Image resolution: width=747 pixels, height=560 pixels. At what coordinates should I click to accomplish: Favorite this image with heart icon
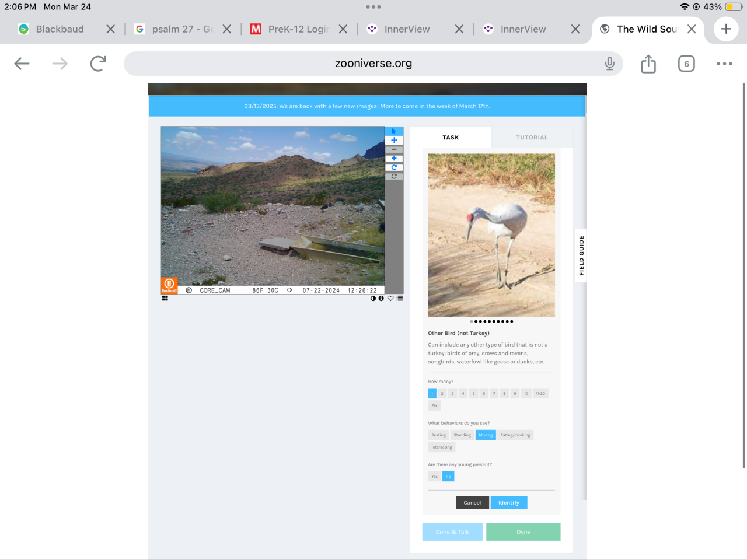tap(390, 298)
